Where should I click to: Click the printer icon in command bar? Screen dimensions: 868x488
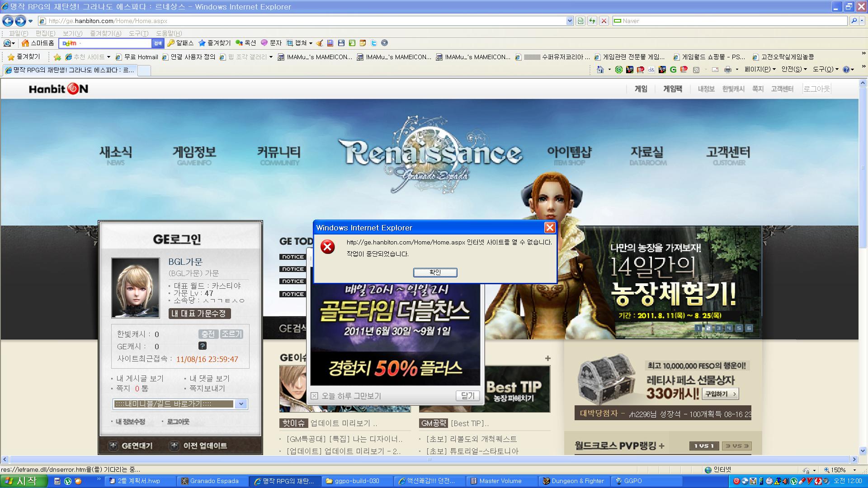click(x=727, y=69)
